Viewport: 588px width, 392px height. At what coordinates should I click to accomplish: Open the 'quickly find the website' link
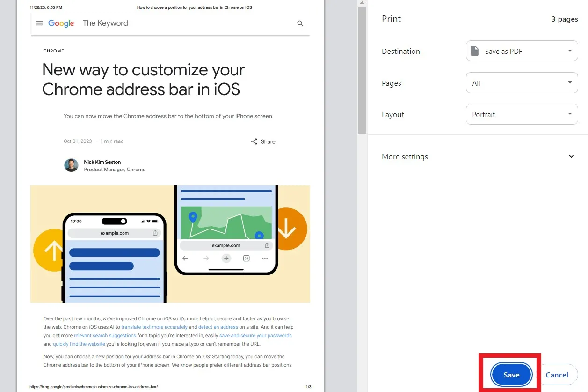pos(79,344)
